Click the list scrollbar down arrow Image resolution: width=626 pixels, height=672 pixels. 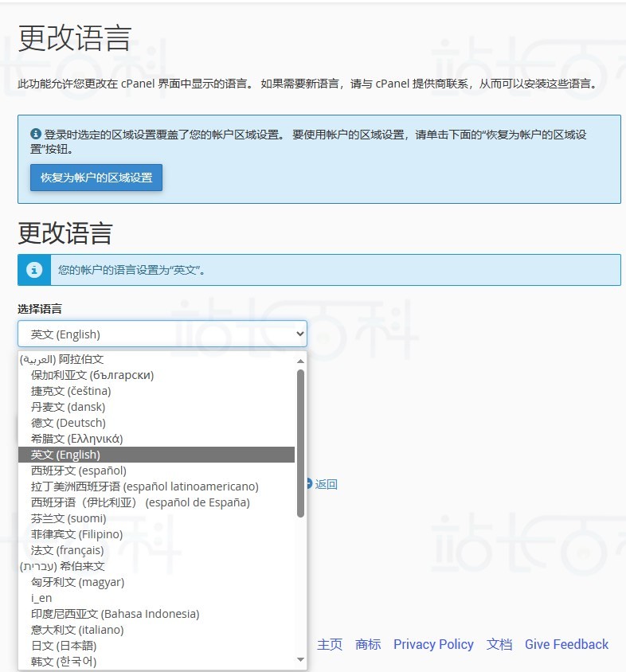(x=300, y=659)
